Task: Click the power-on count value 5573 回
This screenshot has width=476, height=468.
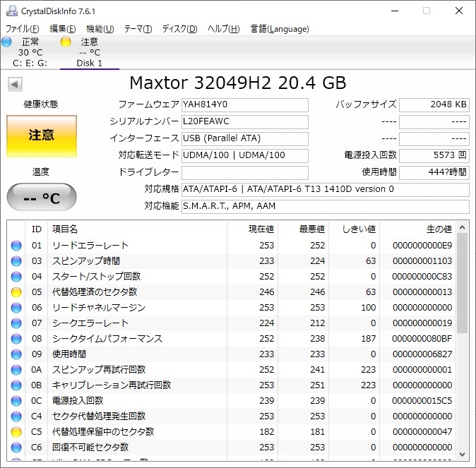Action: click(x=434, y=156)
